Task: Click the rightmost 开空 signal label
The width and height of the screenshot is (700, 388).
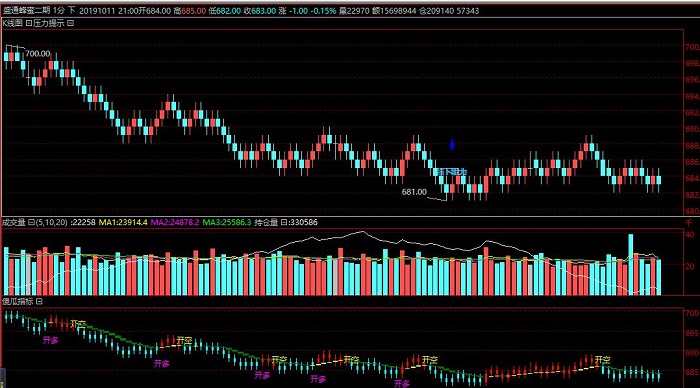Action: click(x=602, y=359)
